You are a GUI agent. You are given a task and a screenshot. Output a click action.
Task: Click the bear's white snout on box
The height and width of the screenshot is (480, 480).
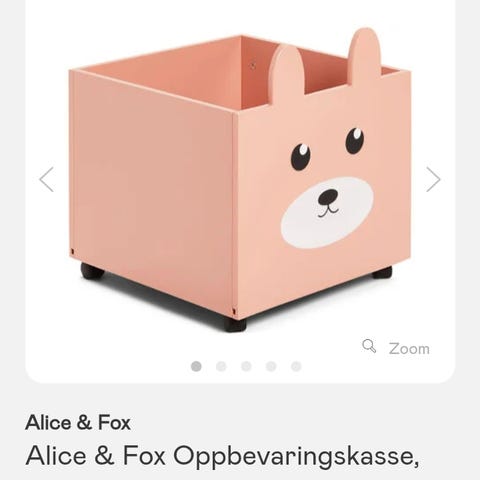point(327,213)
